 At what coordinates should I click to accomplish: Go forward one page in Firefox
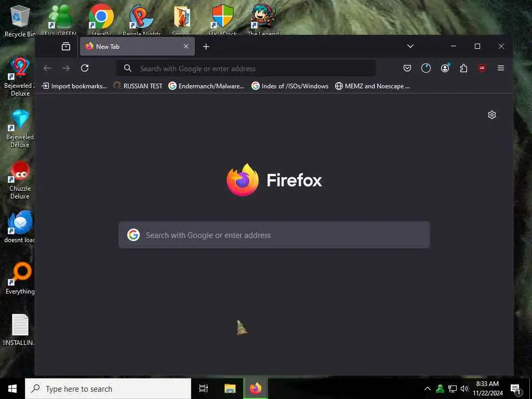[x=66, y=68]
